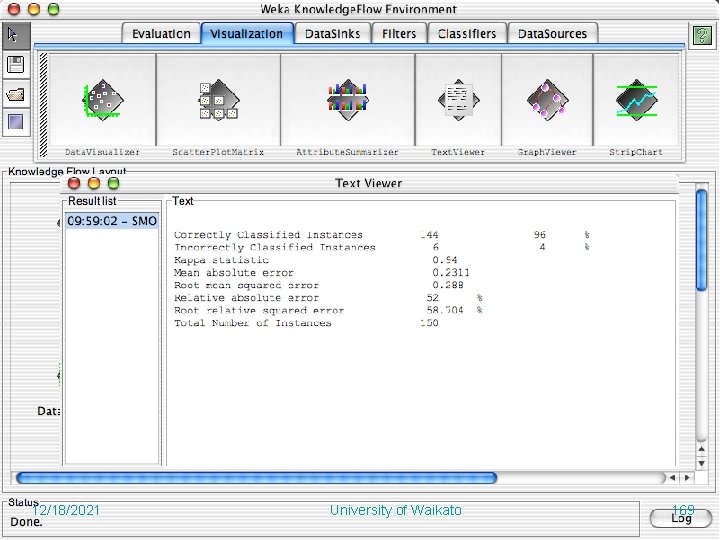The image size is (720, 540).
Task: Pick the GraphViewer component icon
Action: [547, 100]
